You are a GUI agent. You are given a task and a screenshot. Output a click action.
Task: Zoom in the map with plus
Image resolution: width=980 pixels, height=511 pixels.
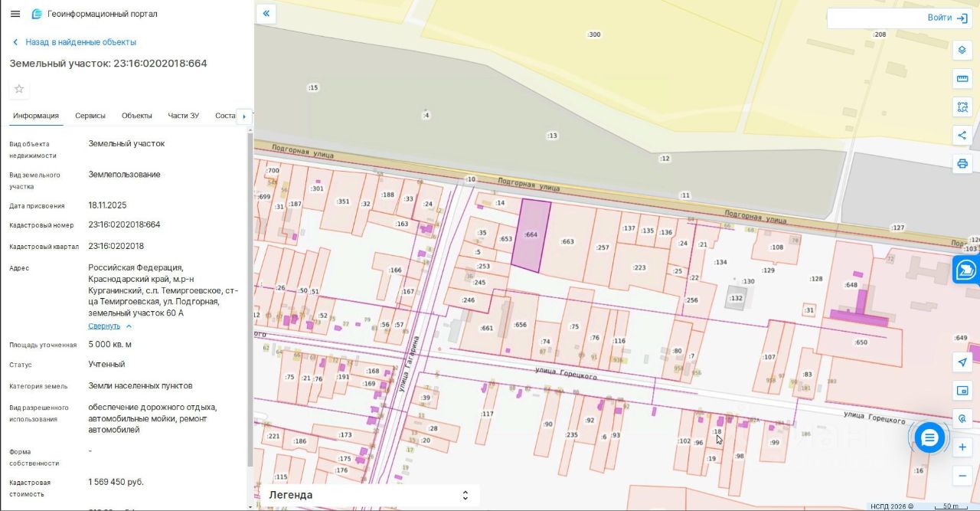(x=962, y=447)
